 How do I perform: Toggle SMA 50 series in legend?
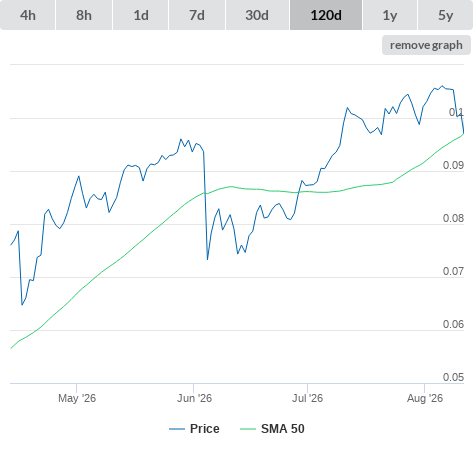[x=283, y=429]
